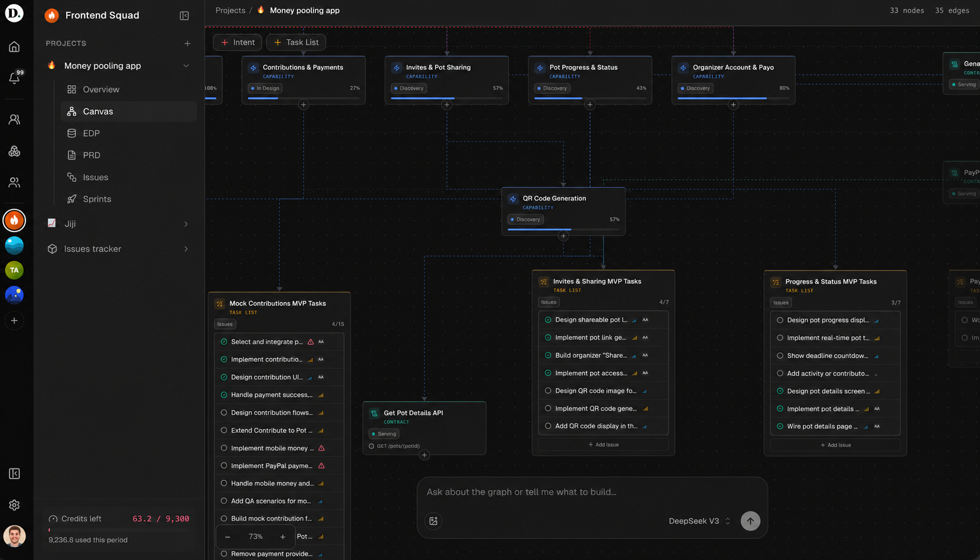Open the Sprints page

click(x=129, y=199)
